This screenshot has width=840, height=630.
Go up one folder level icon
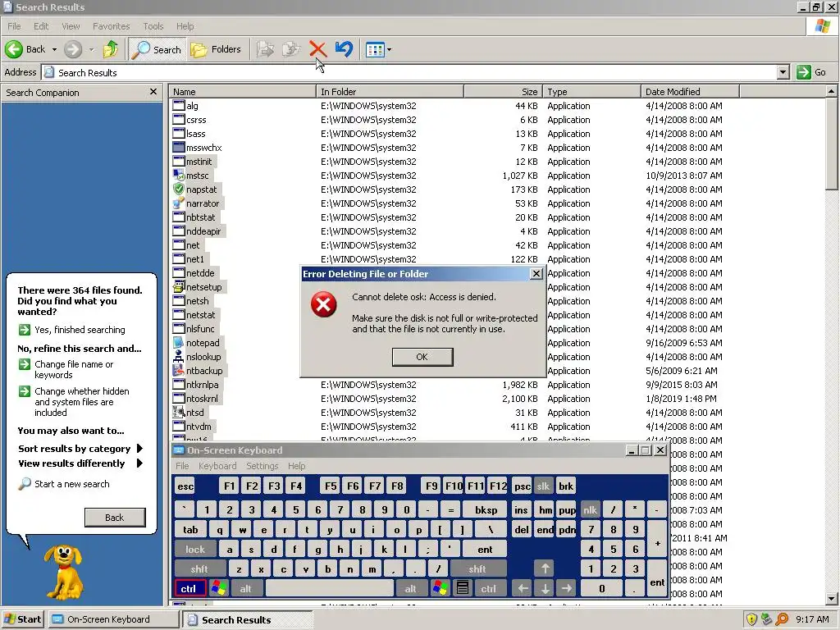coord(111,49)
